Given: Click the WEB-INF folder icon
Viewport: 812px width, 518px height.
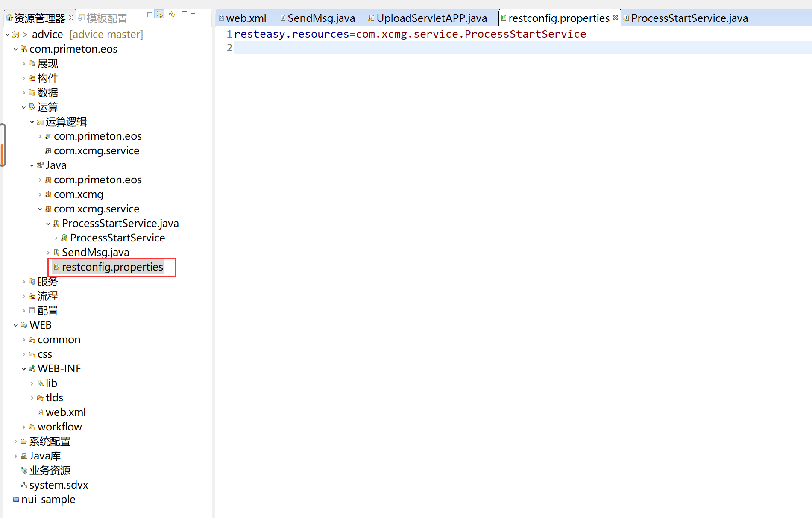Looking at the screenshot, I should (32, 369).
